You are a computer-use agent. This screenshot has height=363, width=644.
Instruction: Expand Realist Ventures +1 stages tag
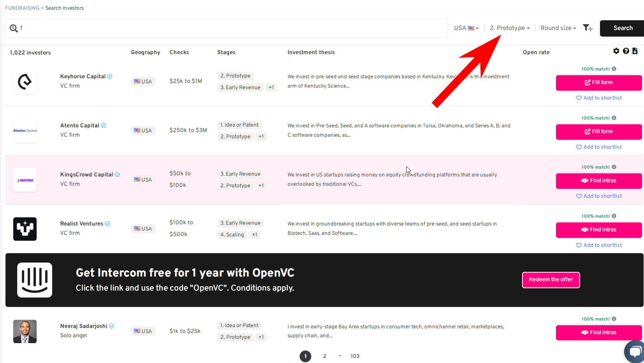click(x=254, y=235)
